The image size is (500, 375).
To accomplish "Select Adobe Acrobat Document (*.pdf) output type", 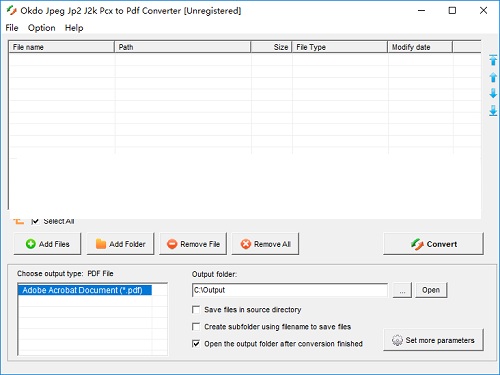I will [85, 290].
